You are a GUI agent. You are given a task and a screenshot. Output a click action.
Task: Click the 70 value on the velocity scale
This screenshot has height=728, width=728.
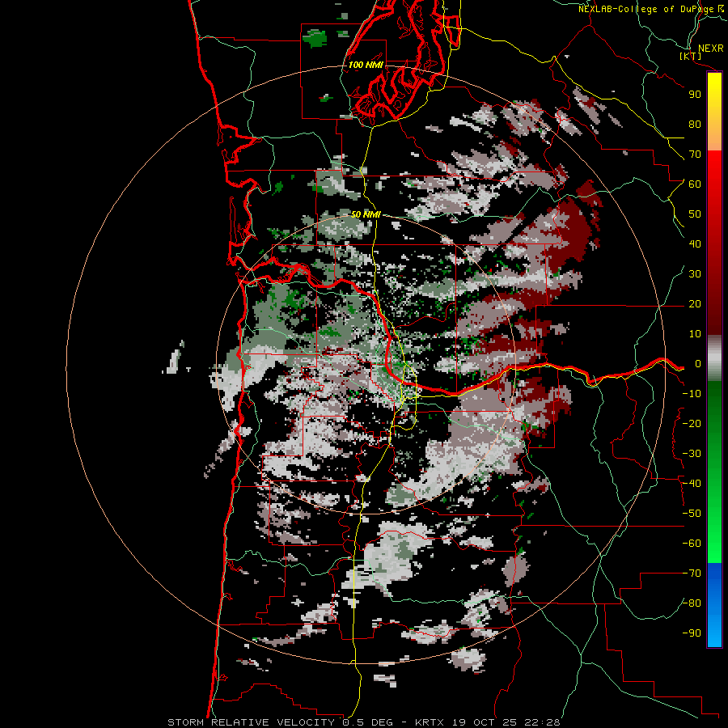tap(695, 154)
